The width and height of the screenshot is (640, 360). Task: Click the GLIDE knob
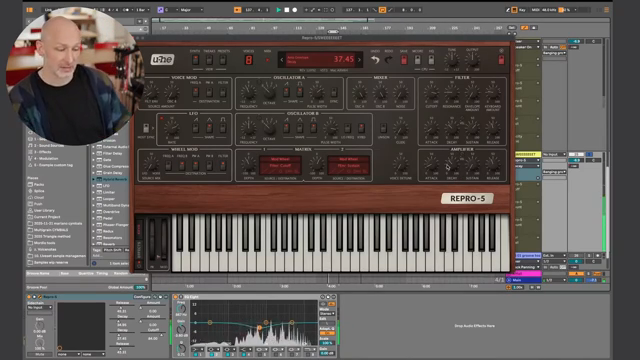coord(401,129)
